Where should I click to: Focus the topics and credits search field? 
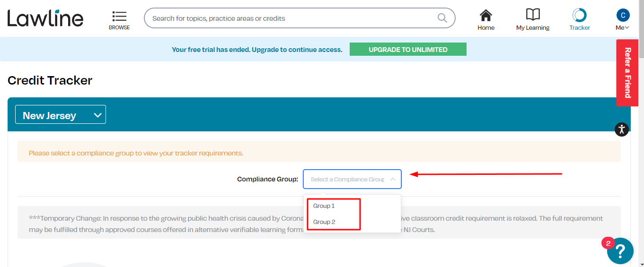click(293, 18)
